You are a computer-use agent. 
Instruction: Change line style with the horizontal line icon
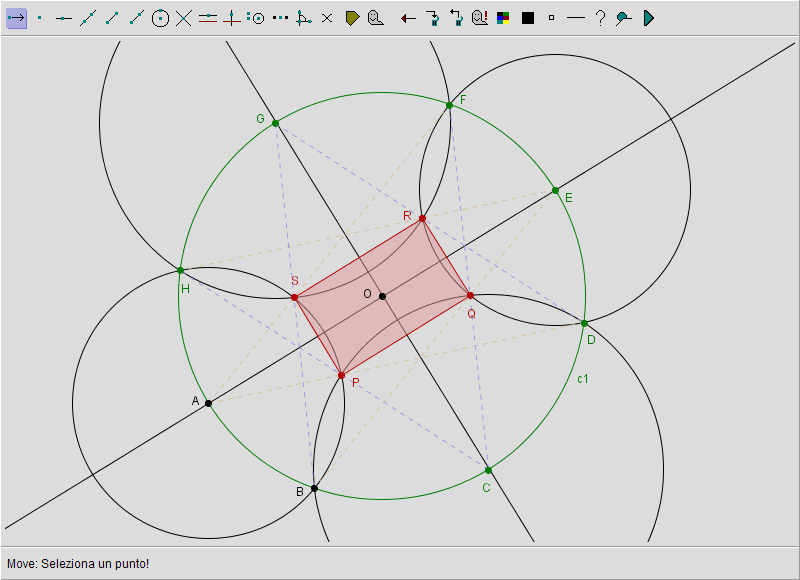[x=576, y=18]
